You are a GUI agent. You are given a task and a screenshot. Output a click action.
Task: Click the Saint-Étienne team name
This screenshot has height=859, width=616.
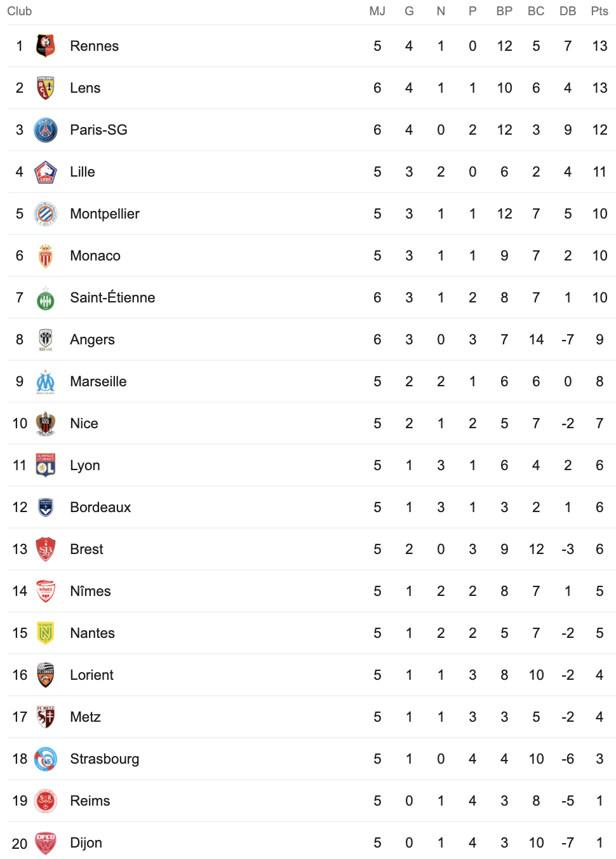click(x=112, y=297)
